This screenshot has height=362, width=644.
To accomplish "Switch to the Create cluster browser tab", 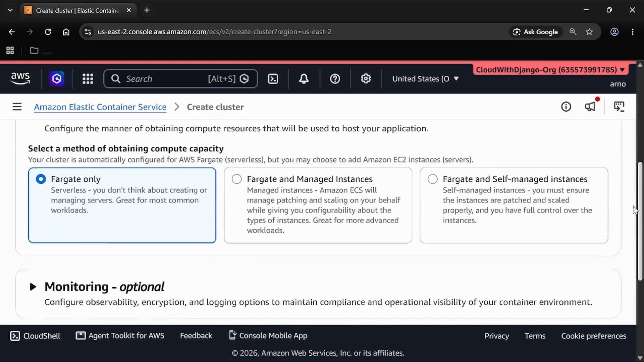I will click(x=78, y=10).
